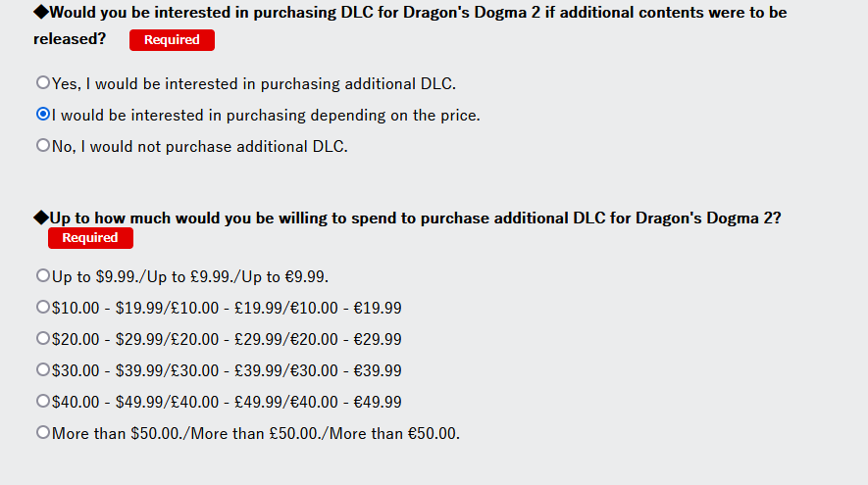Image resolution: width=868 pixels, height=485 pixels.
Task: Click the 'Up to €9.99.' option label text
Action: 285,276
